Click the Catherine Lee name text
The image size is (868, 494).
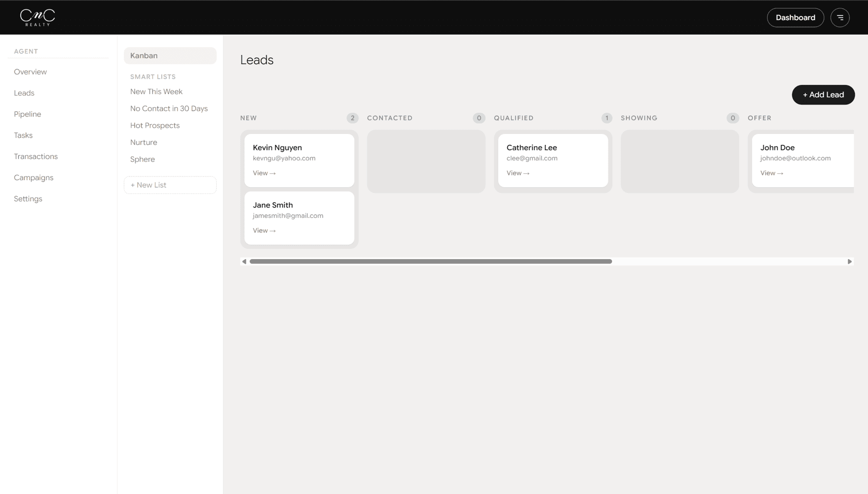(532, 148)
